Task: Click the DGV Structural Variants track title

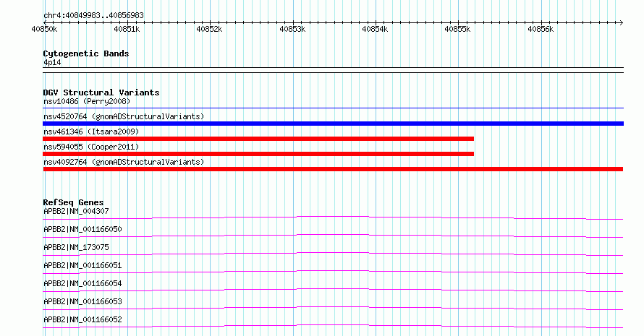Action: click(x=101, y=92)
